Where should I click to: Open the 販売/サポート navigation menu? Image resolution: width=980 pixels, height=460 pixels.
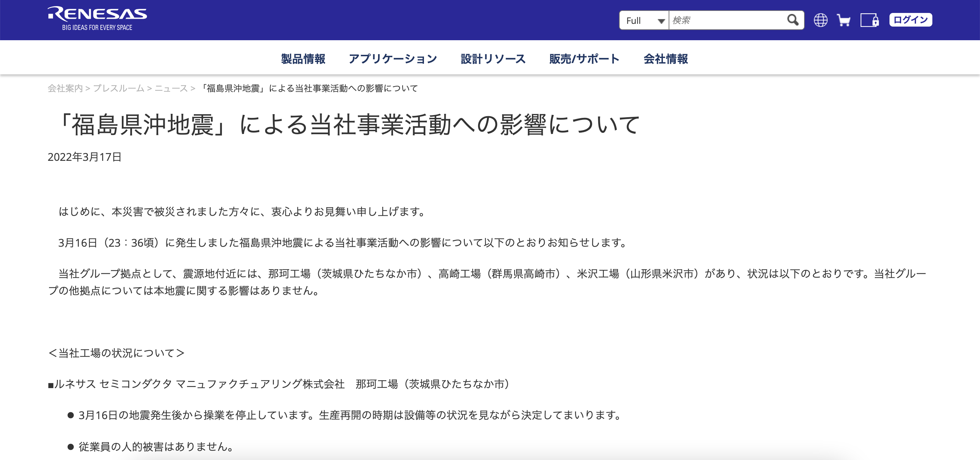click(584, 59)
